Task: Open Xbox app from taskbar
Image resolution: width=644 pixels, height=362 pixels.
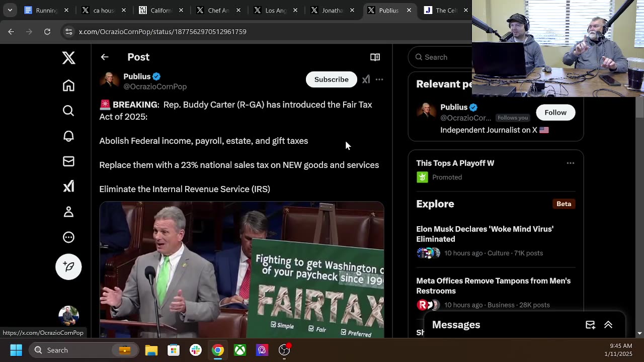Action: [240, 350]
